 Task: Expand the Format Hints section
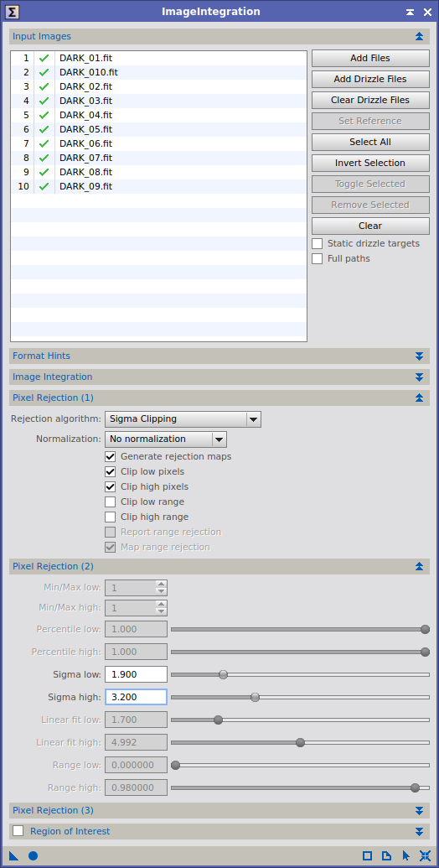tap(219, 356)
